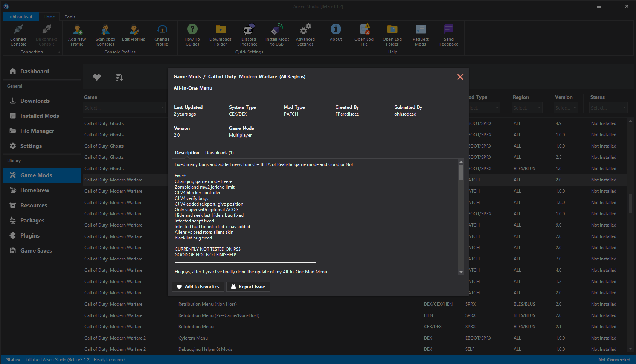Click Report Issue button
Viewport: 636px width, 364px height.
point(248,287)
